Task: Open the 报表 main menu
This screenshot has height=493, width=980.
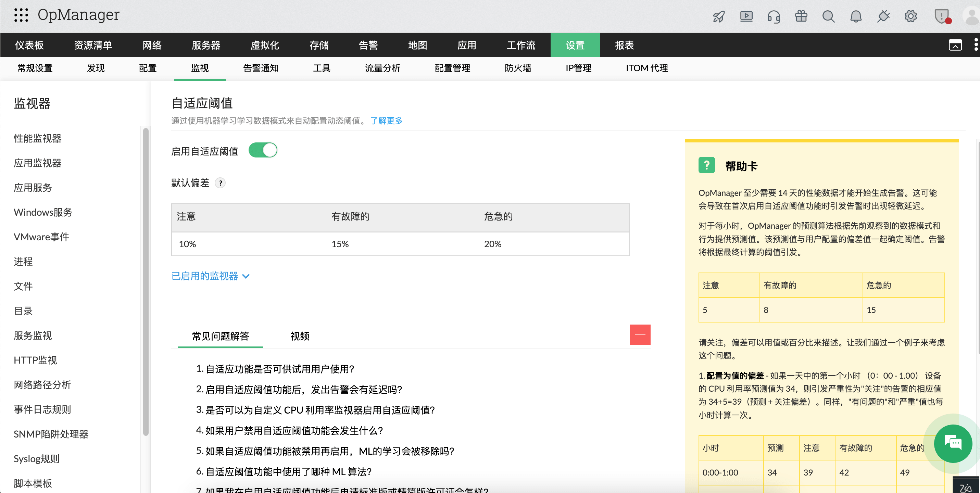Action: pyautogui.click(x=624, y=45)
